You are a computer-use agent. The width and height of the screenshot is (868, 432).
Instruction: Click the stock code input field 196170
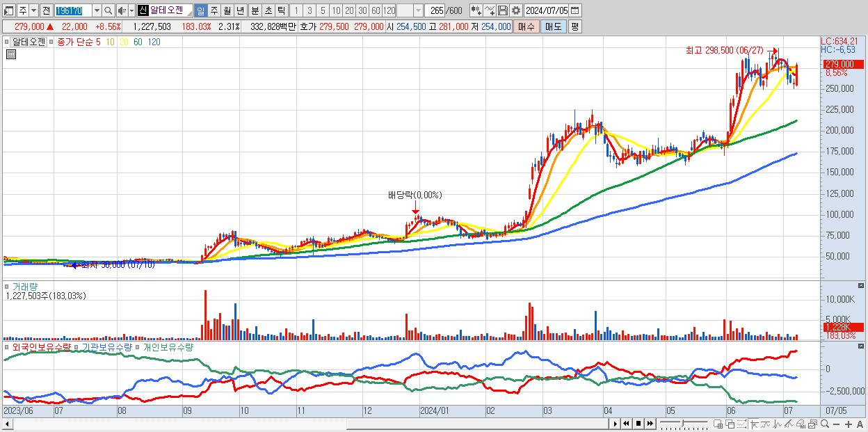[x=73, y=10]
